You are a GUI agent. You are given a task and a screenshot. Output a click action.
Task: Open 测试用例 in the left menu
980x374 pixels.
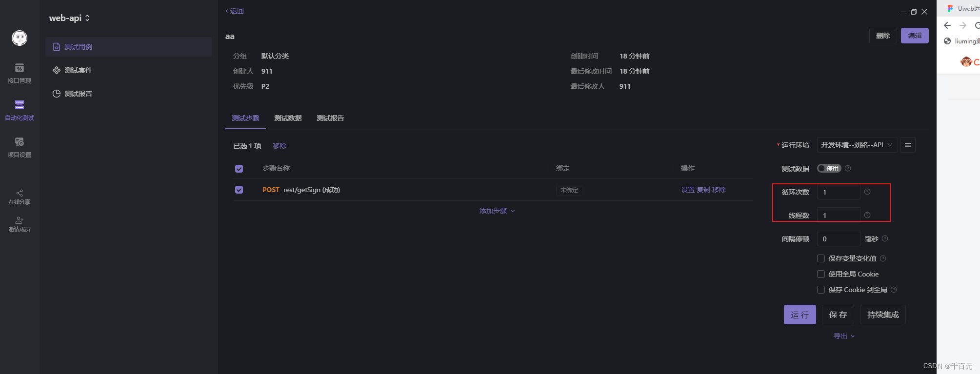pyautogui.click(x=128, y=47)
